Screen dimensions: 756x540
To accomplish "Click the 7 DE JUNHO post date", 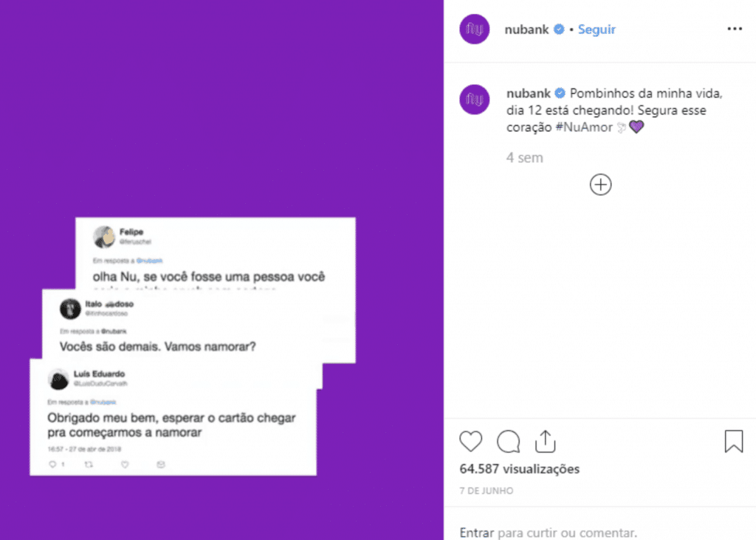I will 486,491.
